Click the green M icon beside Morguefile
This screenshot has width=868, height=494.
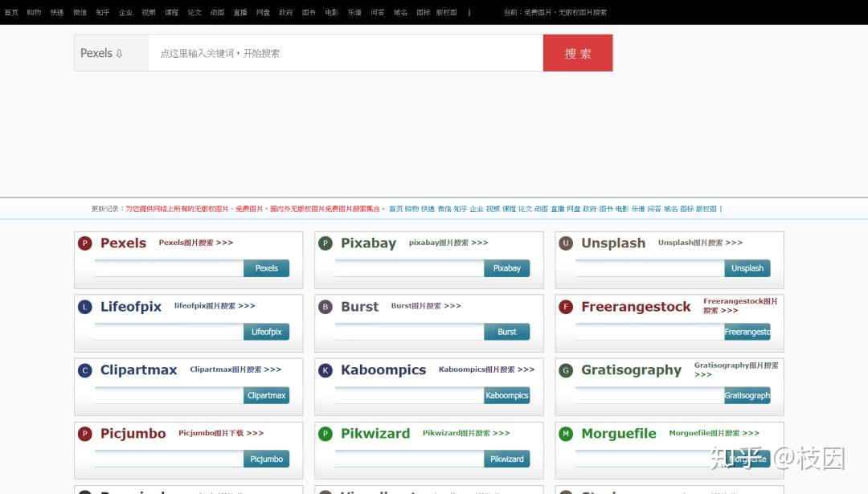[x=566, y=434]
